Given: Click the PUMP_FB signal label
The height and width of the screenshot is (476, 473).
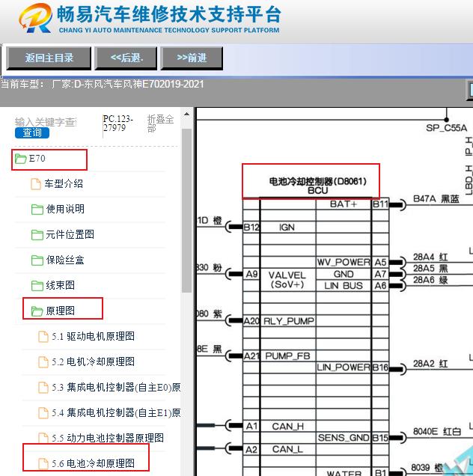Looking at the screenshot, I should coord(288,356).
